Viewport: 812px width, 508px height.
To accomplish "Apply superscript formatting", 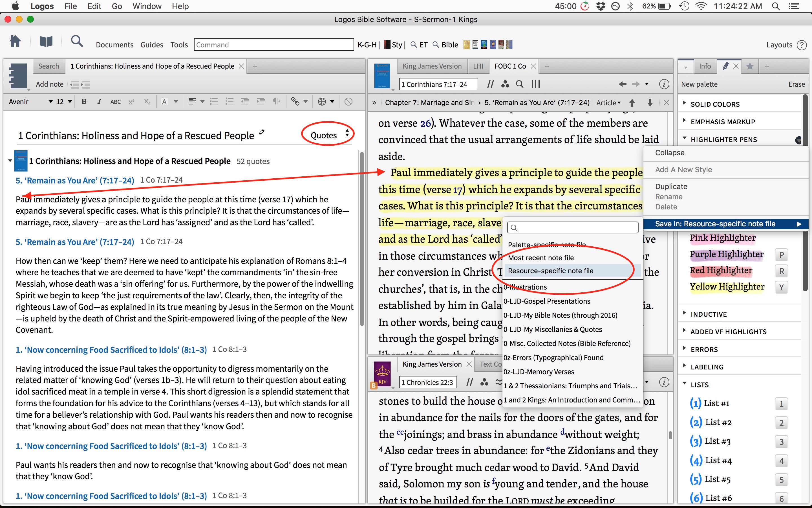I will [131, 102].
